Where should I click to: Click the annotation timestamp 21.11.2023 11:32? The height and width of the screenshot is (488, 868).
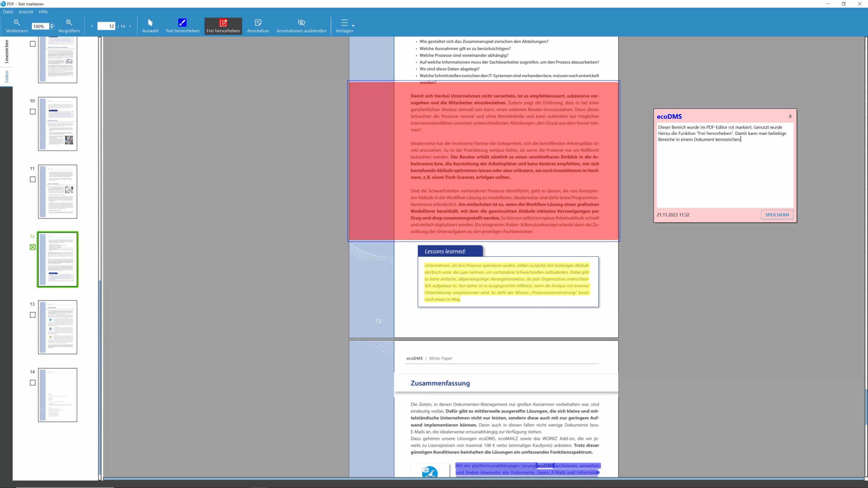(673, 215)
